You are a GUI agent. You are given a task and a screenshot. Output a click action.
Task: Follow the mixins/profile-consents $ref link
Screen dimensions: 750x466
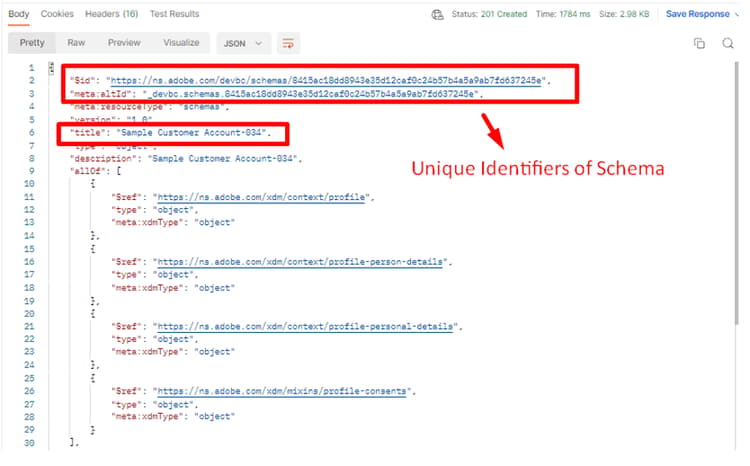[x=282, y=391]
